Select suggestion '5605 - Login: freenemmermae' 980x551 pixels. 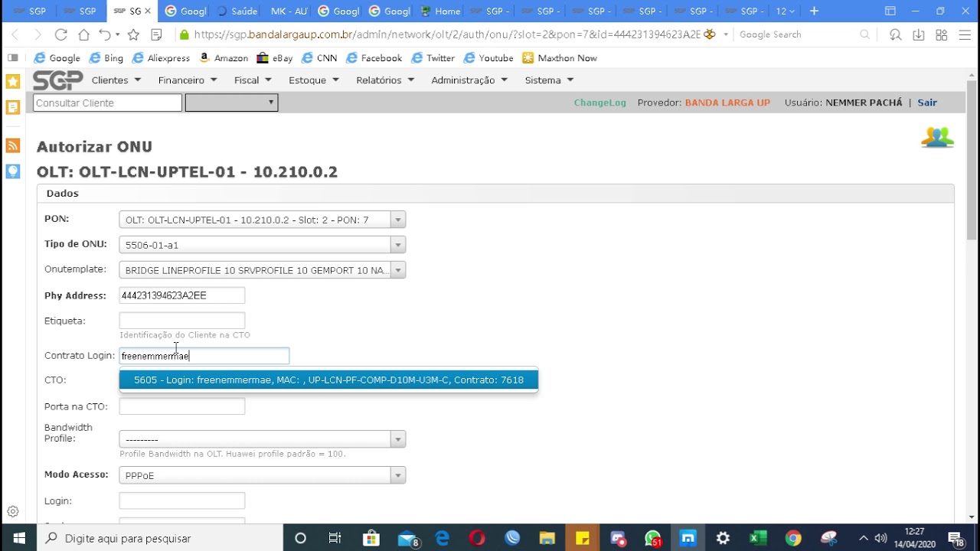click(328, 380)
